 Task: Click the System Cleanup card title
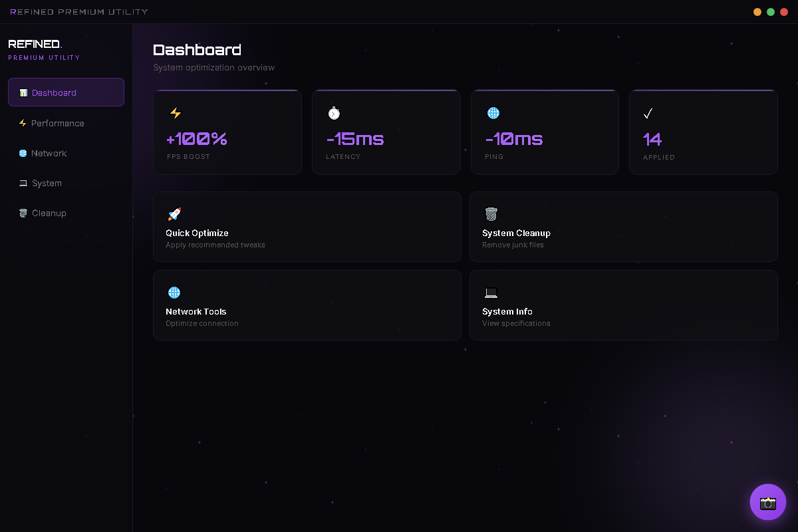pyautogui.click(x=516, y=233)
